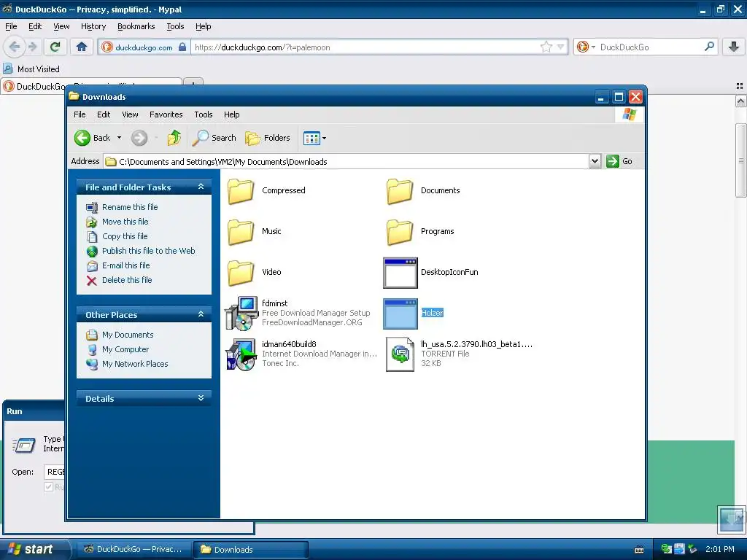Select the lh_usa torrent file icon
The image size is (747, 560).
(x=400, y=354)
